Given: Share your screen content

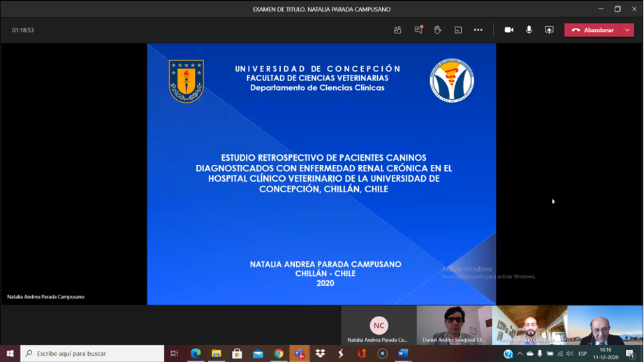Looking at the screenshot, I should (549, 30).
